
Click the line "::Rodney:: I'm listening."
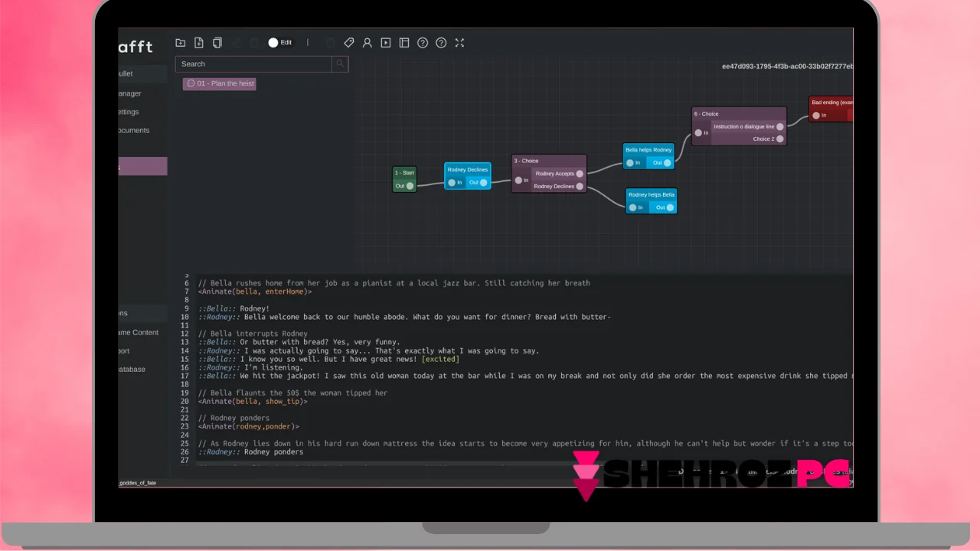point(250,367)
